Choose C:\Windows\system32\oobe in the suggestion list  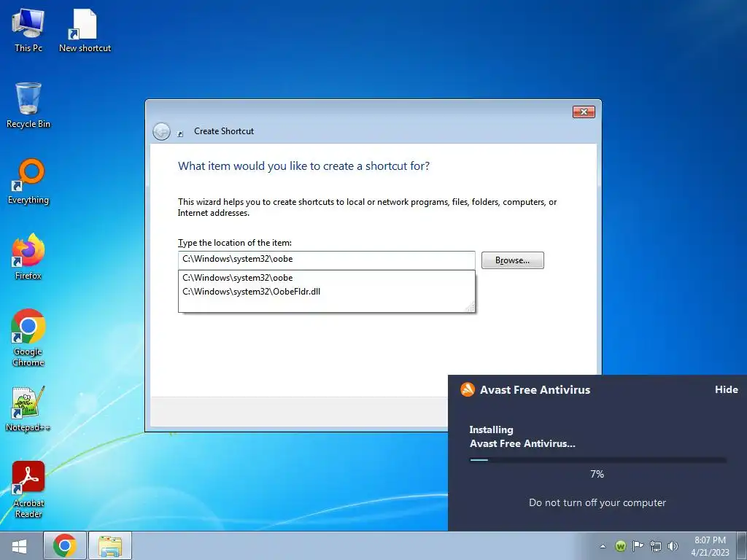point(326,278)
